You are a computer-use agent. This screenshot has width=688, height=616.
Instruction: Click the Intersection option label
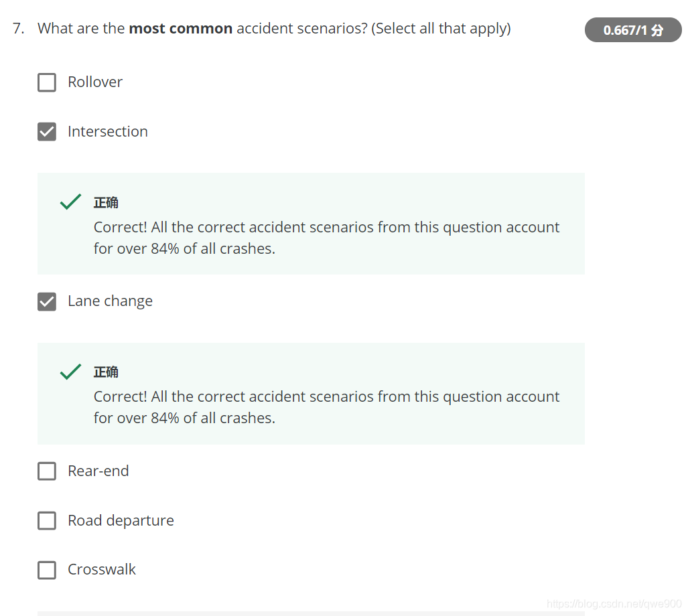pos(108,131)
